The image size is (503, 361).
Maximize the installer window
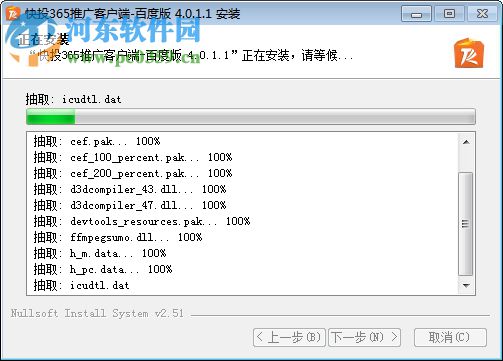(x=449, y=14)
